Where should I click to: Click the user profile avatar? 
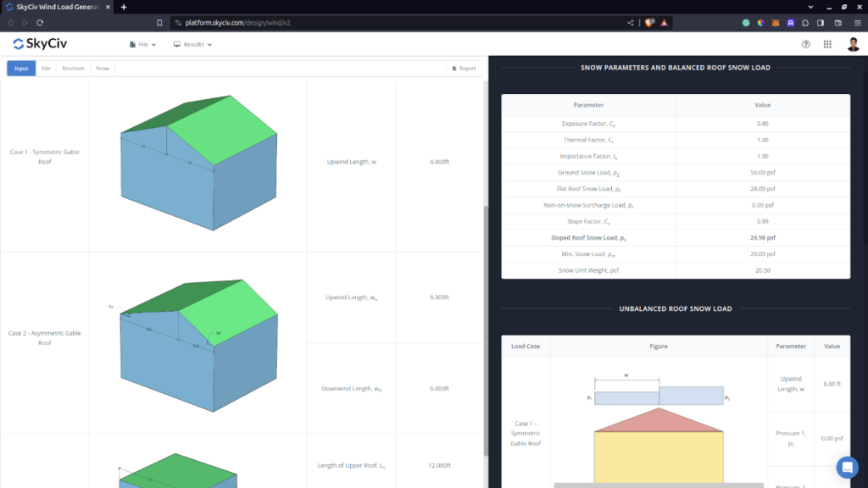(x=853, y=44)
